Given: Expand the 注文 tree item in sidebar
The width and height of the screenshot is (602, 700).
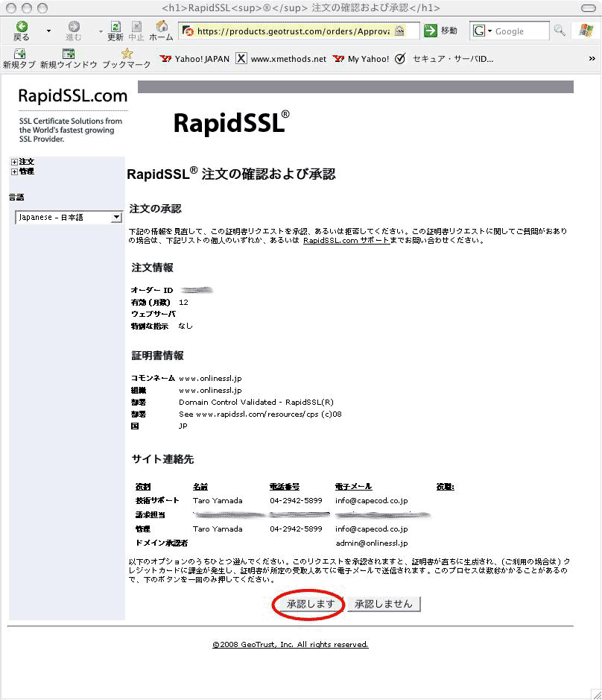Looking at the screenshot, I should 14,162.
